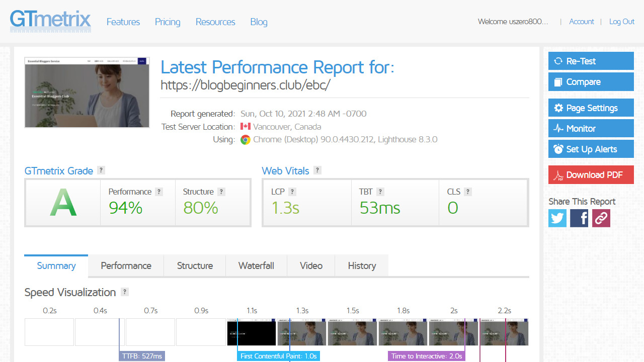This screenshot has width=644, height=362.
Task: Share report on Facebook
Action: pos(579,218)
